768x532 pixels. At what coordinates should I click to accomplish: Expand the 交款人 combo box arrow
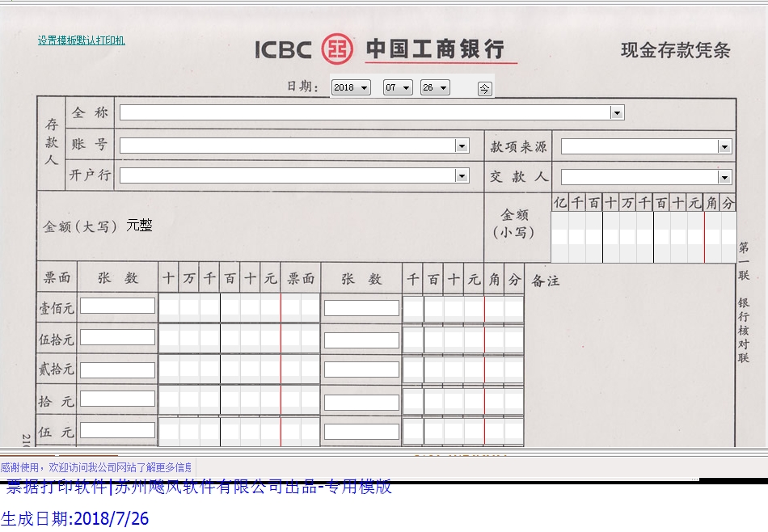pyautogui.click(x=724, y=177)
